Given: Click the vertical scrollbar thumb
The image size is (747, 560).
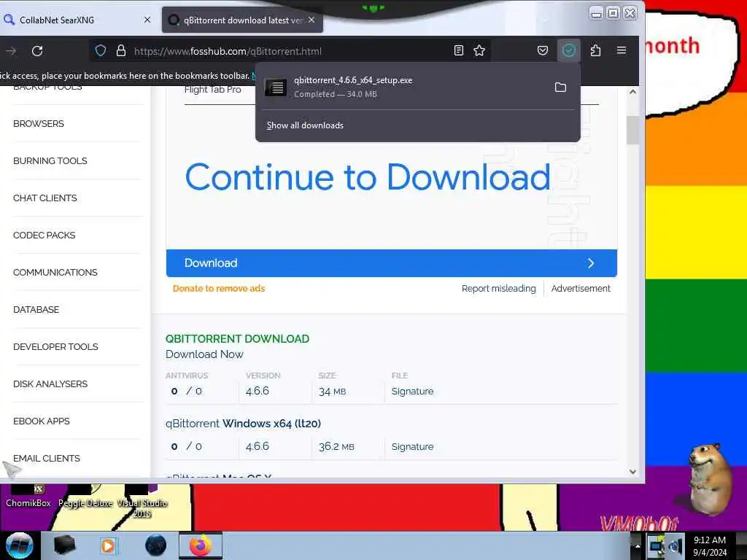Looking at the screenshot, I should click(x=632, y=130).
